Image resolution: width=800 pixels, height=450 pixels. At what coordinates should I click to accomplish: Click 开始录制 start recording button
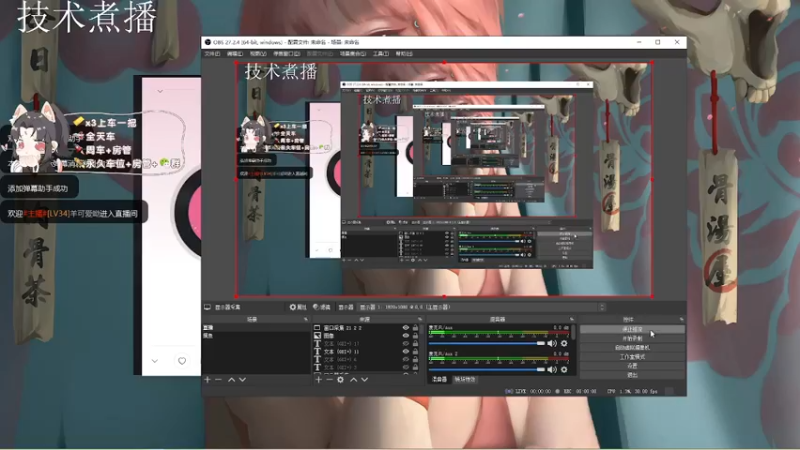point(633,339)
